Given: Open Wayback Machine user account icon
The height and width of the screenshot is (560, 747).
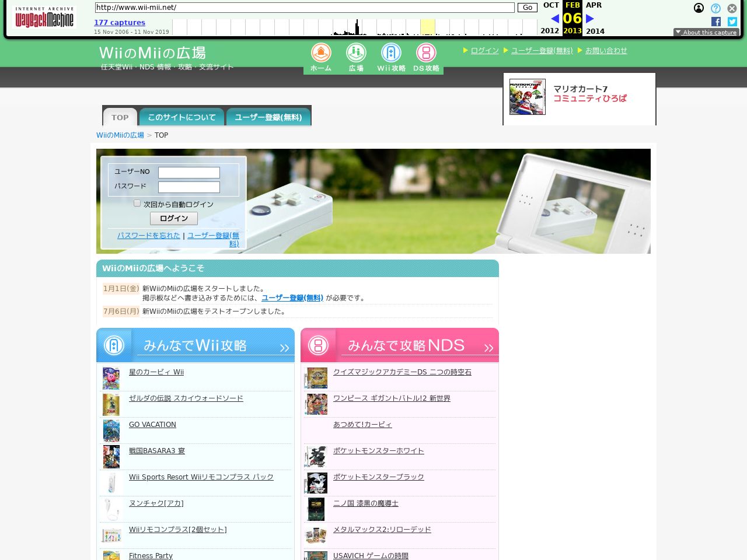Looking at the screenshot, I should [699, 8].
